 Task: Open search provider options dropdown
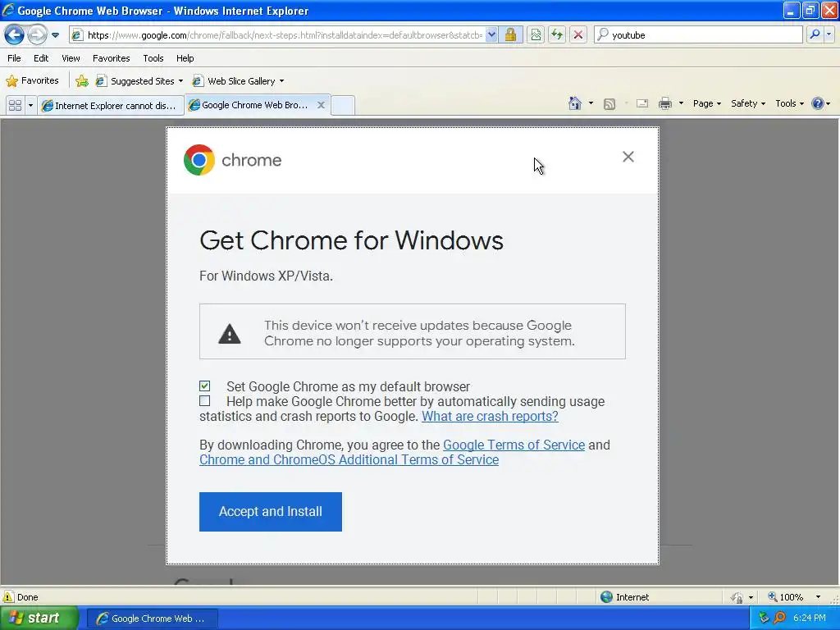click(x=829, y=34)
